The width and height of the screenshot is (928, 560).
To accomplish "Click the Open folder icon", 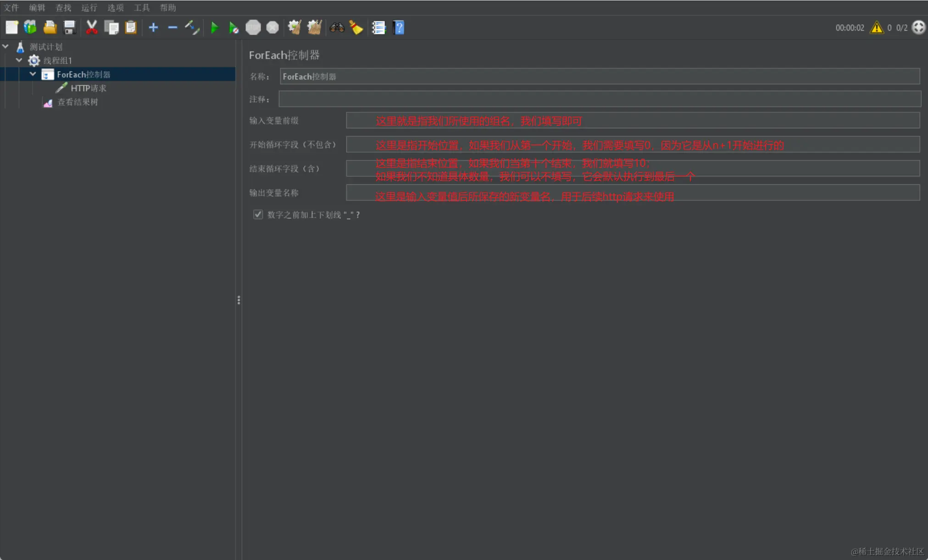I will [x=50, y=28].
